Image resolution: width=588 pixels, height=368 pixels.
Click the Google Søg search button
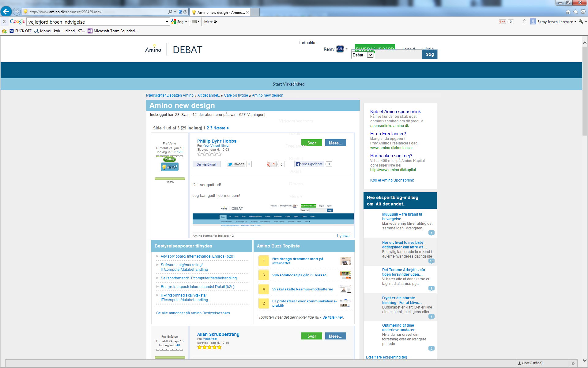178,22
